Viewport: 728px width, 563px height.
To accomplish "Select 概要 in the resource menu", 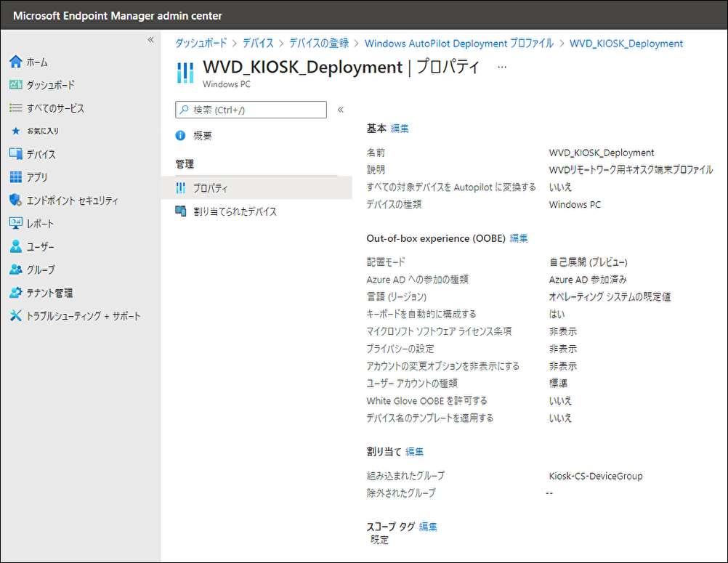I will point(203,136).
